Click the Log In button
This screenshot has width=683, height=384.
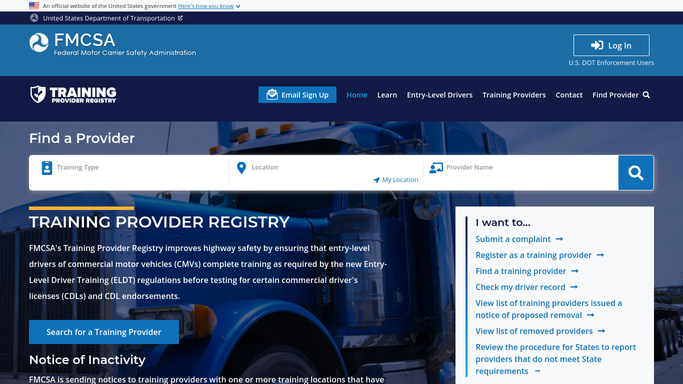611,45
